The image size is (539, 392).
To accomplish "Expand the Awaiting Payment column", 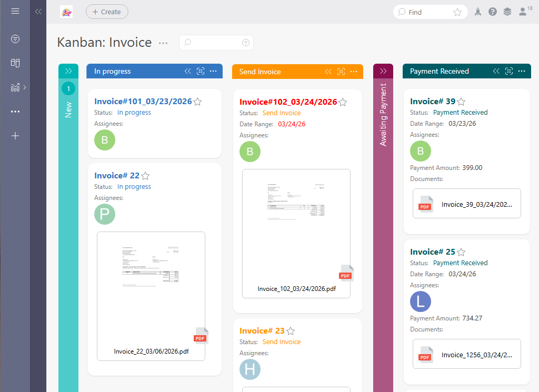I will [x=383, y=71].
